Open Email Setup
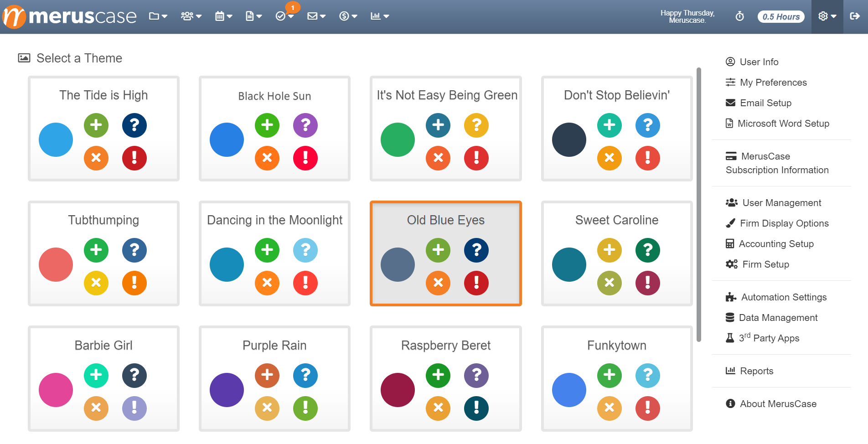Viewport: 868px width, 444px height. 759,103
